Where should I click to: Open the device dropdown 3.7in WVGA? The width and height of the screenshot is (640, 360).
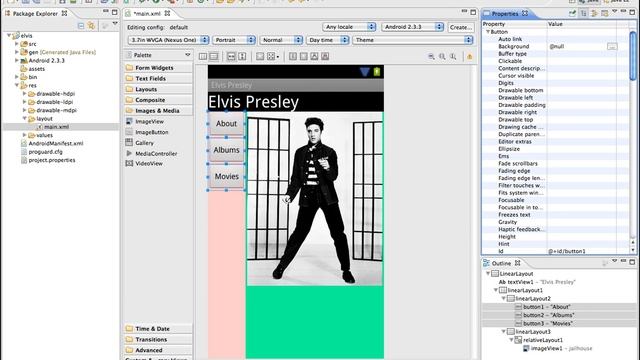coord(169,40)
